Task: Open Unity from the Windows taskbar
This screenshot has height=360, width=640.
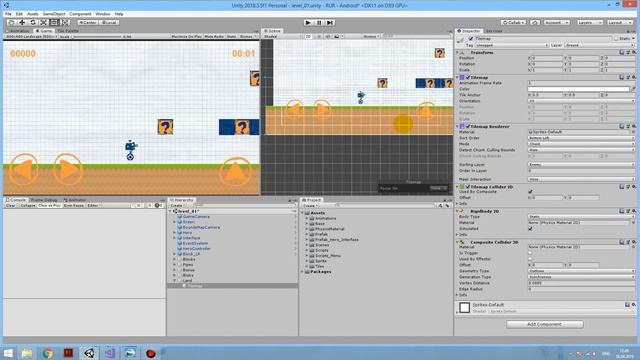Action: click(89, 353)
